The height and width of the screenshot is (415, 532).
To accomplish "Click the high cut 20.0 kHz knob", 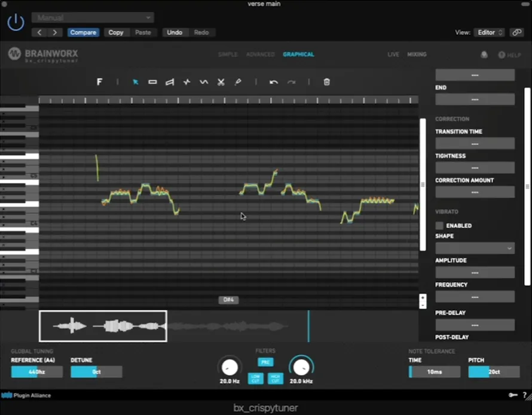I will (301, 368).
